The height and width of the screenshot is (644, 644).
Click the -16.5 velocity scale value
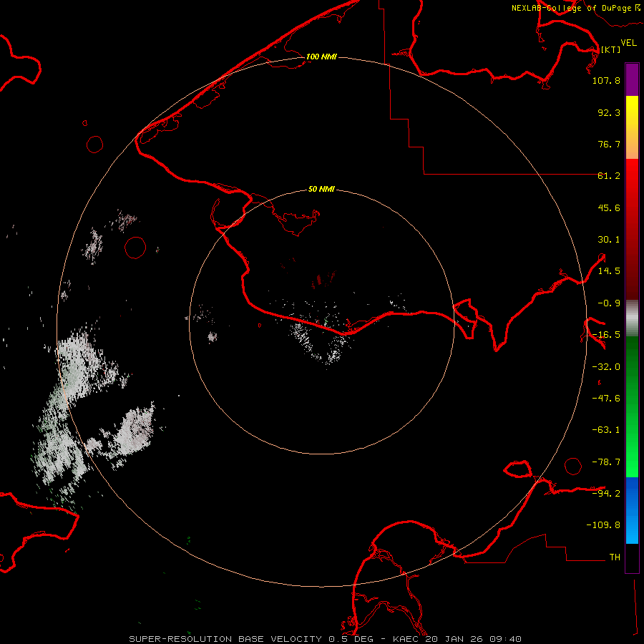(x=606, y=335)
